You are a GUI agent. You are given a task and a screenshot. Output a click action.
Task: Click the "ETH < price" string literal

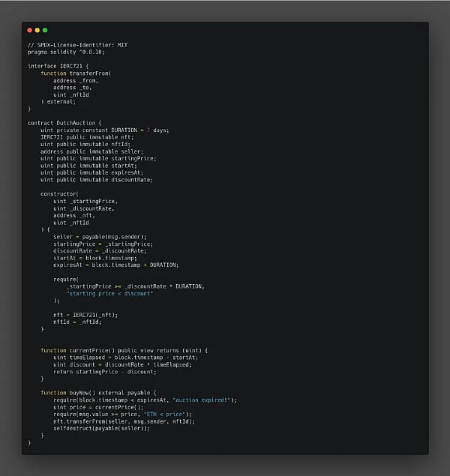pyautogui.click(x=168, y=414)
